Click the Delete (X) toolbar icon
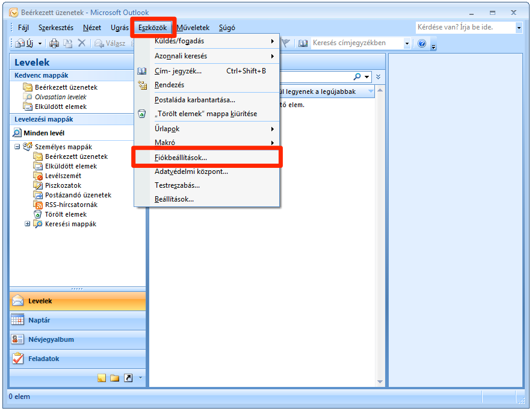The width and height of the screenshot is (532, 411). coord(82,43)
